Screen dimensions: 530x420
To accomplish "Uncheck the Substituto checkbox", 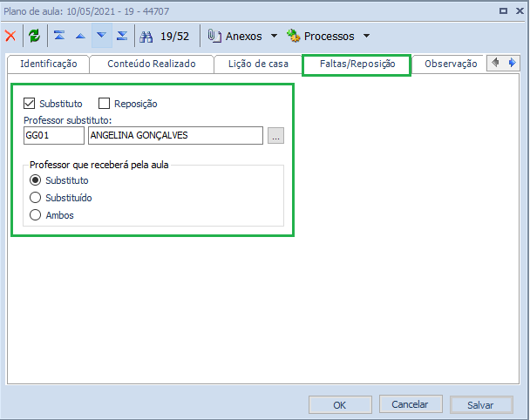I will pyautogui.click(x=30, y=104).
